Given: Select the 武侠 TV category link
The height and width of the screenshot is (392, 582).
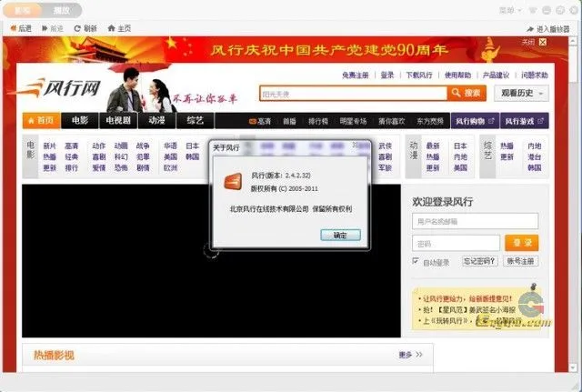Looking at the screenshot, I should coord(385,146).
